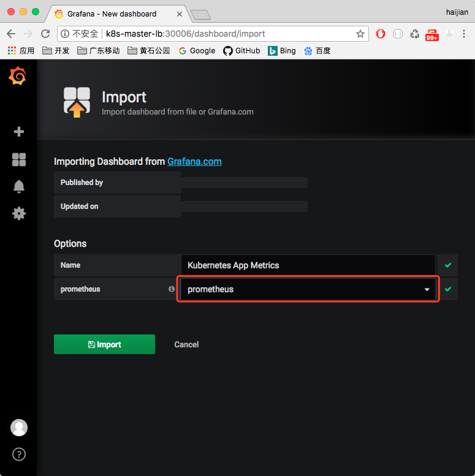This screenshot has width=475, height=476.
Task: Click the Import dashboard header icon
Action: (77, 102)
